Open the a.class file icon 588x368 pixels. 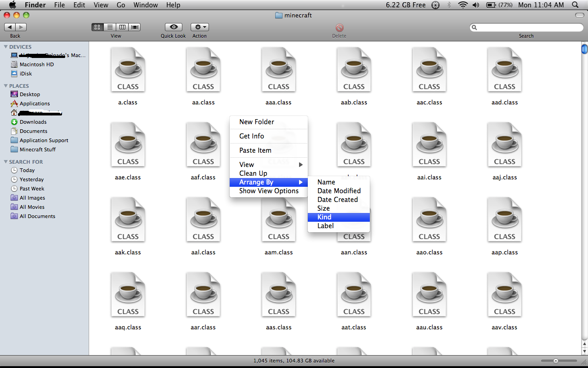[x=128, y=69]
